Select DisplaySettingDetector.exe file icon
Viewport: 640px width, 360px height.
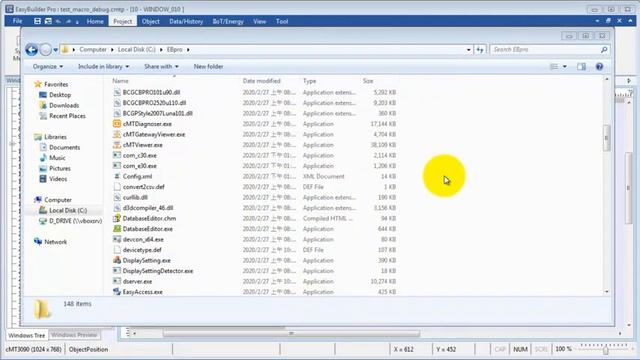point(117,271)
